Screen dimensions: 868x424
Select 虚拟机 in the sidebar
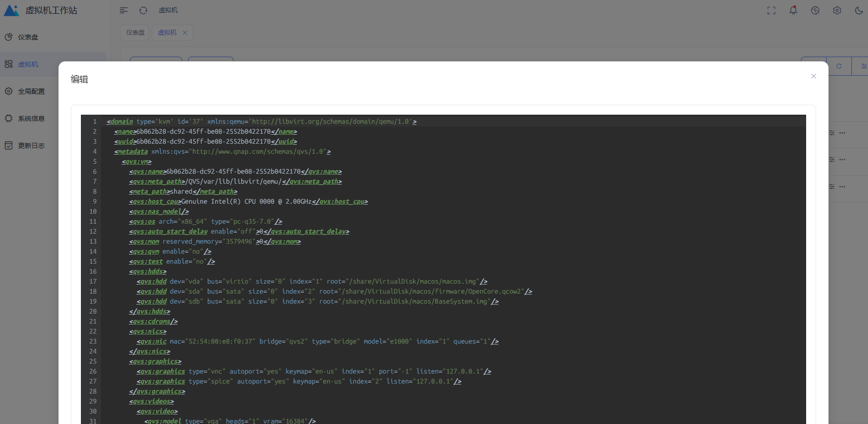[28, 64]
